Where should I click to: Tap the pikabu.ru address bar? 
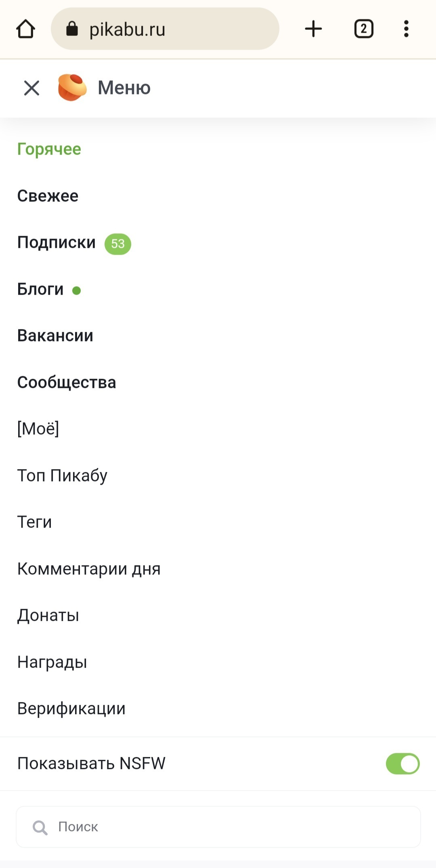pos(170,29)
